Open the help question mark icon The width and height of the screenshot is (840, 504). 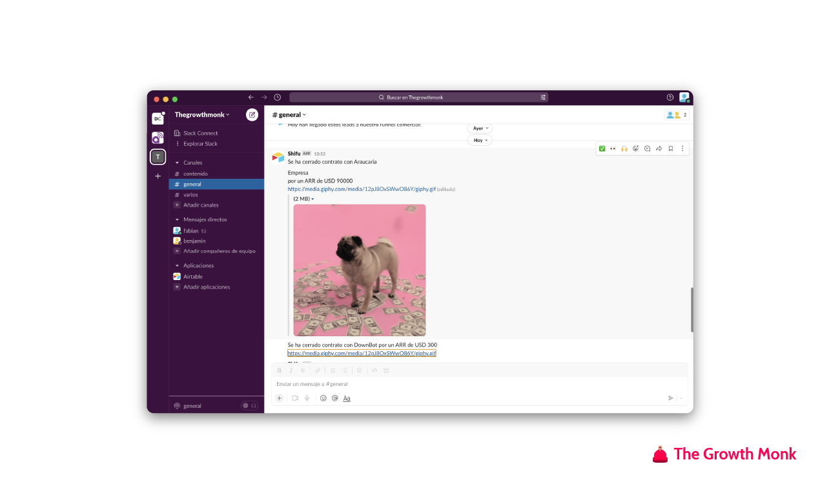[x=670, y=97]
